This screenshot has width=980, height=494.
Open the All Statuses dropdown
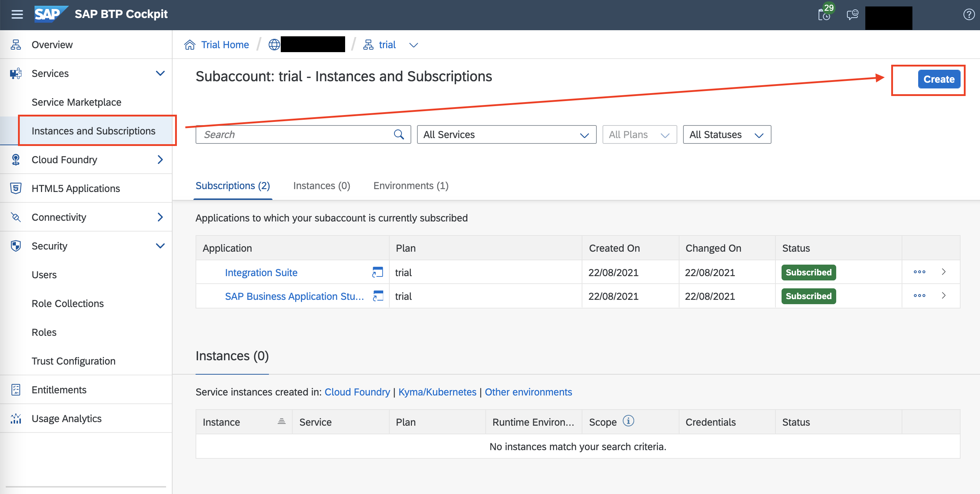[727, 134]
